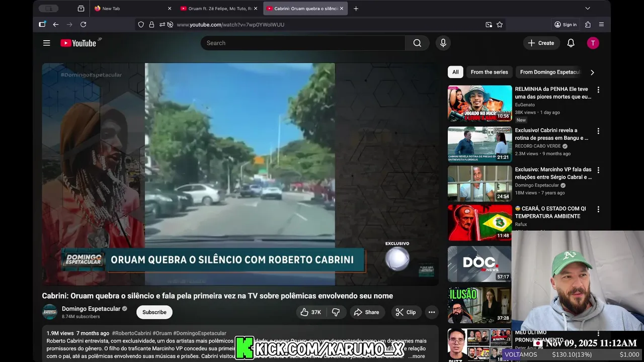Open browser extensions puzzle icon
The width and height of the screenshot is (644, 362).
(x=588, y=25)
